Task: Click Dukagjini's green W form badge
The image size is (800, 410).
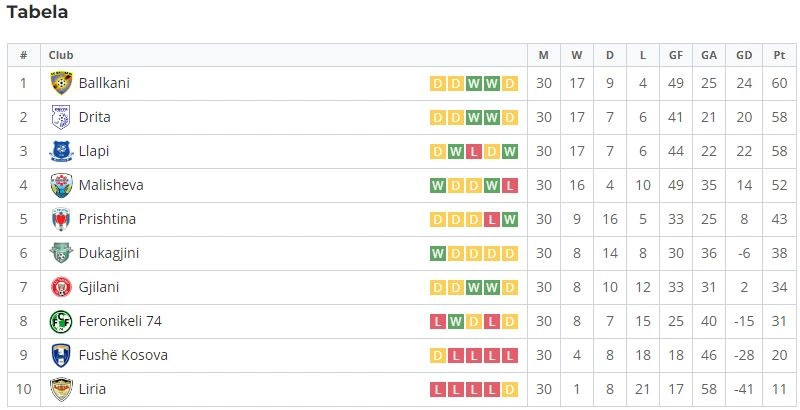Action: [438, 253]
